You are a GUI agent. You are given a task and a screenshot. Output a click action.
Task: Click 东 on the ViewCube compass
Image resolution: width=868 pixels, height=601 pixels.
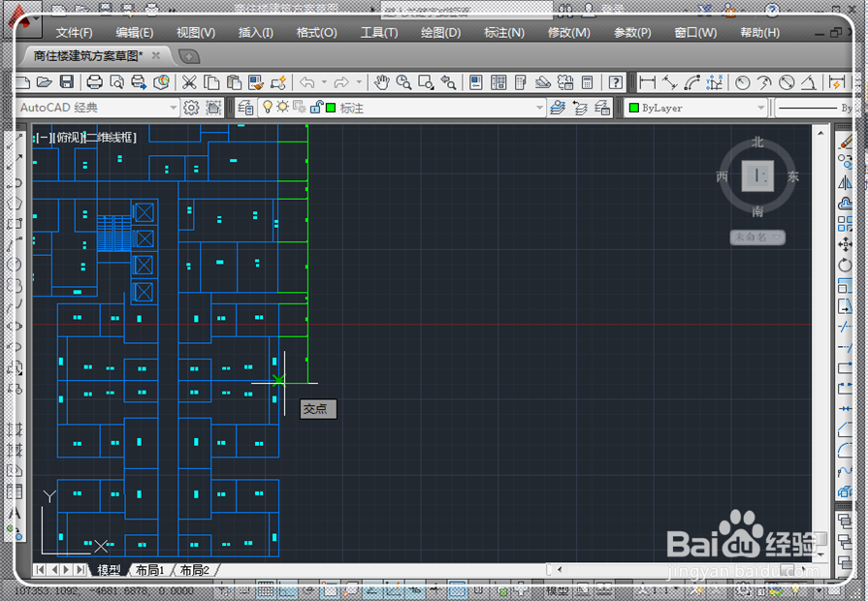(x=793, y=176)
